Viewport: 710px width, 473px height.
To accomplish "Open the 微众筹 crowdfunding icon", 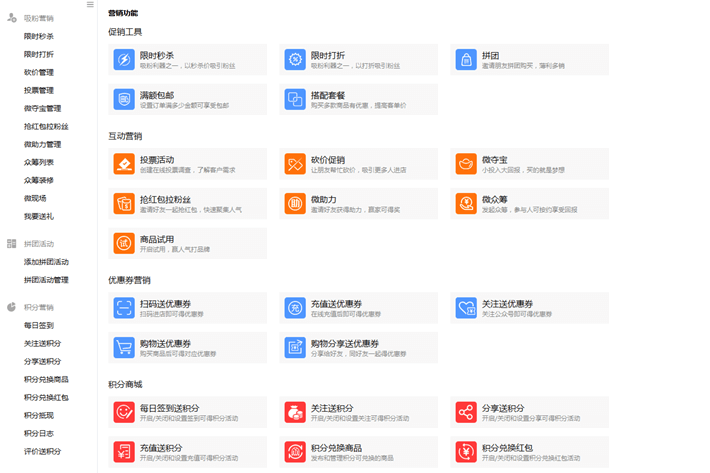I will pos(466,204).
